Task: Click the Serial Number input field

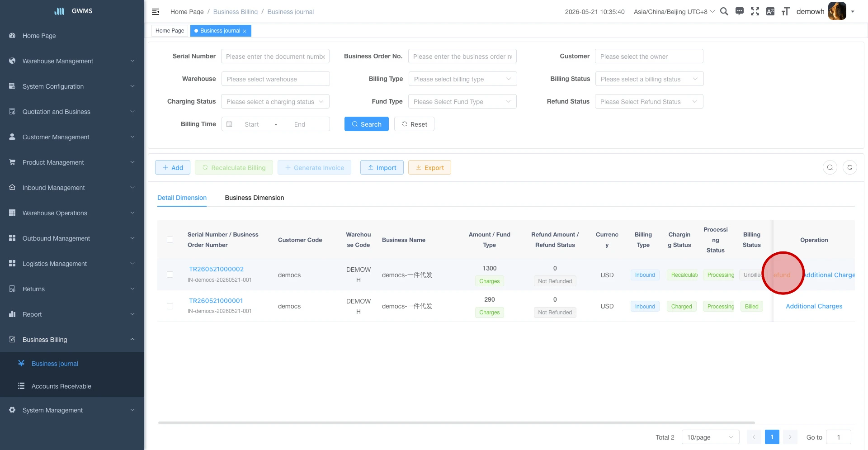Action: [275, 56]
